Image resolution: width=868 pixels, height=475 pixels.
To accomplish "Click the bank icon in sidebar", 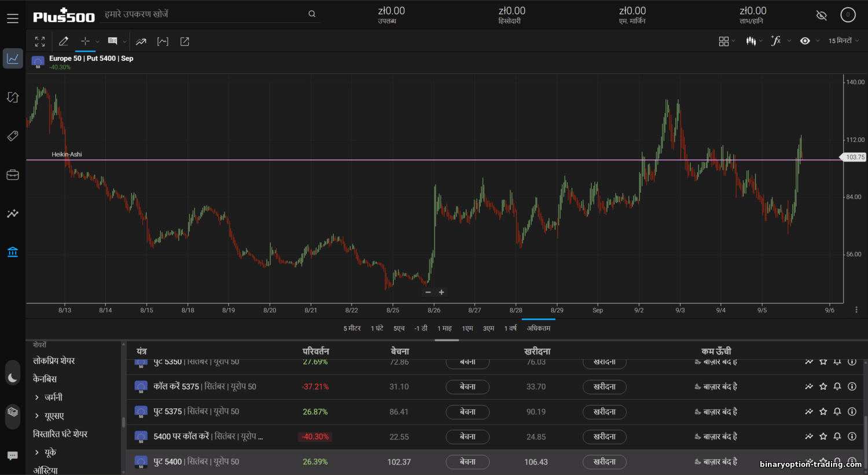I will pos(13,252).
